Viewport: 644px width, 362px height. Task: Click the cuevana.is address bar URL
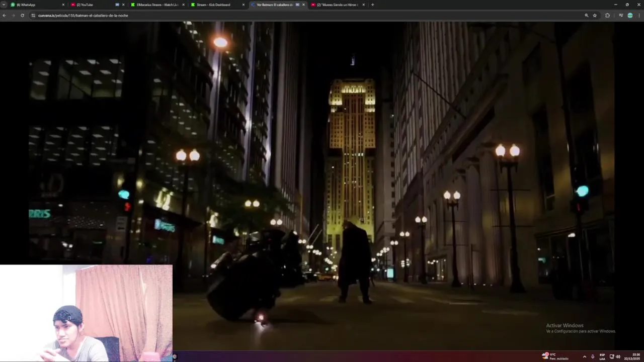[83, 16]
